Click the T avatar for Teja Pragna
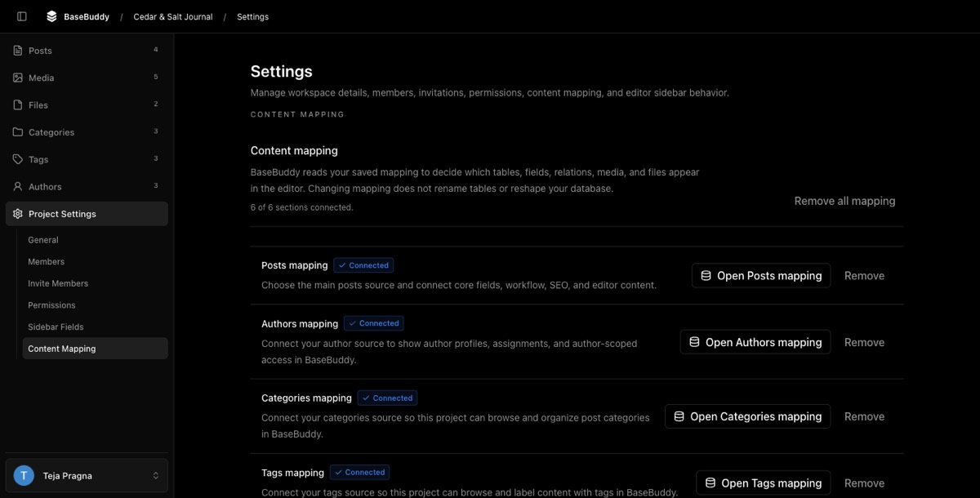Image resolution: width=980 pixels, height=498 pixels. coord(24,475)
